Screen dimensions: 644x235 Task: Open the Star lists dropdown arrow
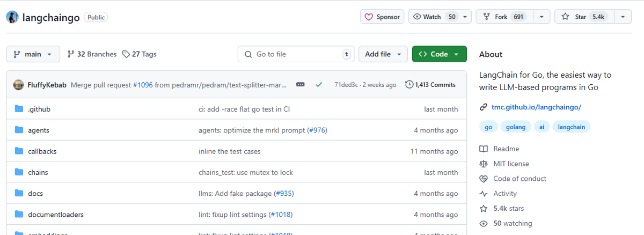click(622, 17)
